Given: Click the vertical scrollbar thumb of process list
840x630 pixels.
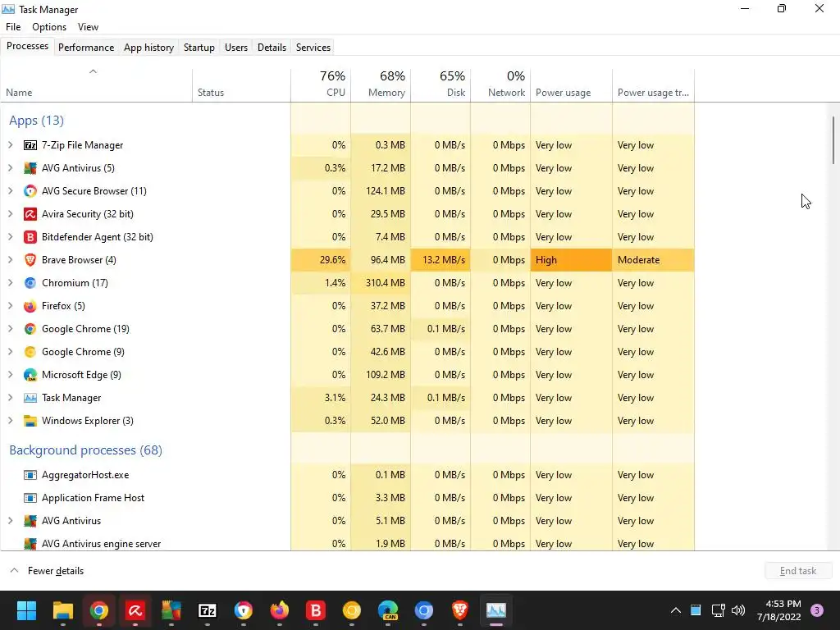Looking at the screenshot, I should [x=833, y=139].
